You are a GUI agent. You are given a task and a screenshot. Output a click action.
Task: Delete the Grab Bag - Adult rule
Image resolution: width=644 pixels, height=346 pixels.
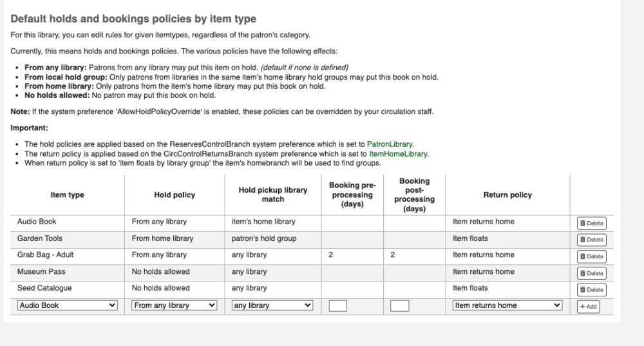click(591, 256)
